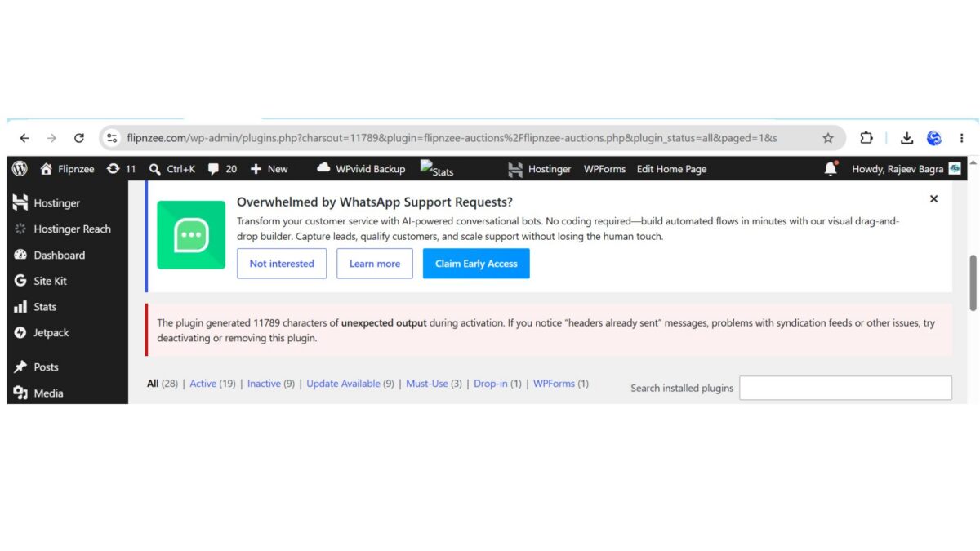Open site information icon in address bar
The width and height of the screenshot is (980, 551).
click(112, 138)
